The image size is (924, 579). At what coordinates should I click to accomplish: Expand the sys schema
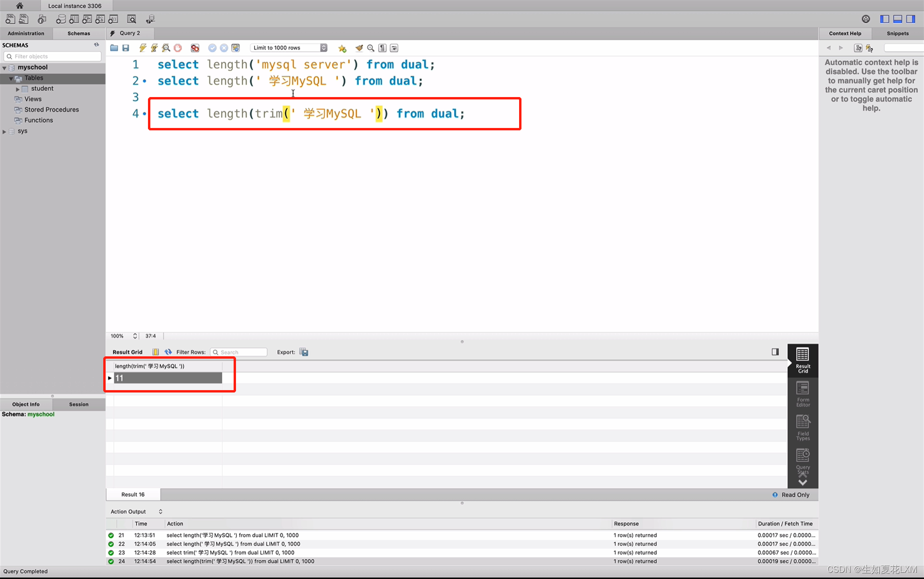click(4, 131)
